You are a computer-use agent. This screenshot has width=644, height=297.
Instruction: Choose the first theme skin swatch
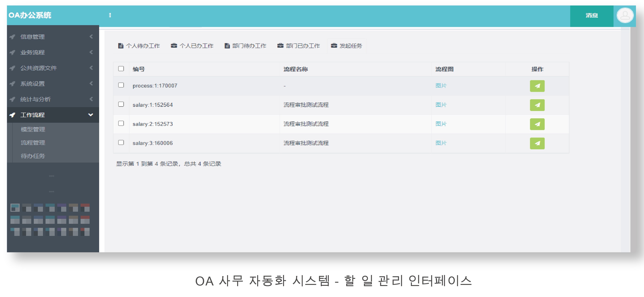pyautogui.click(x=15, y=208)
